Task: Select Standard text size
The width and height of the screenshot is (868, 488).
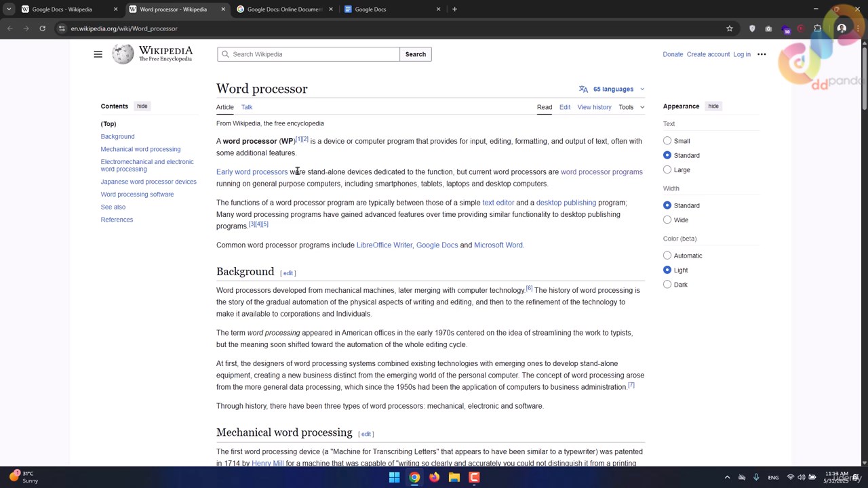Action: [667, 155]
